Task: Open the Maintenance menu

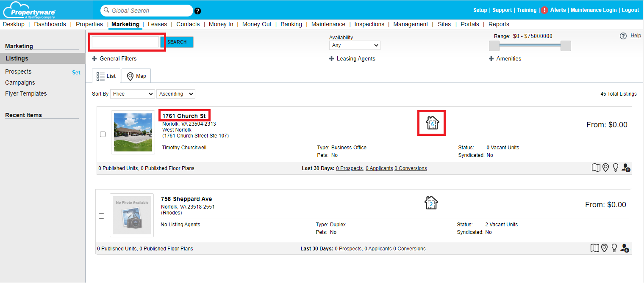Action: (x=328, y=24)
